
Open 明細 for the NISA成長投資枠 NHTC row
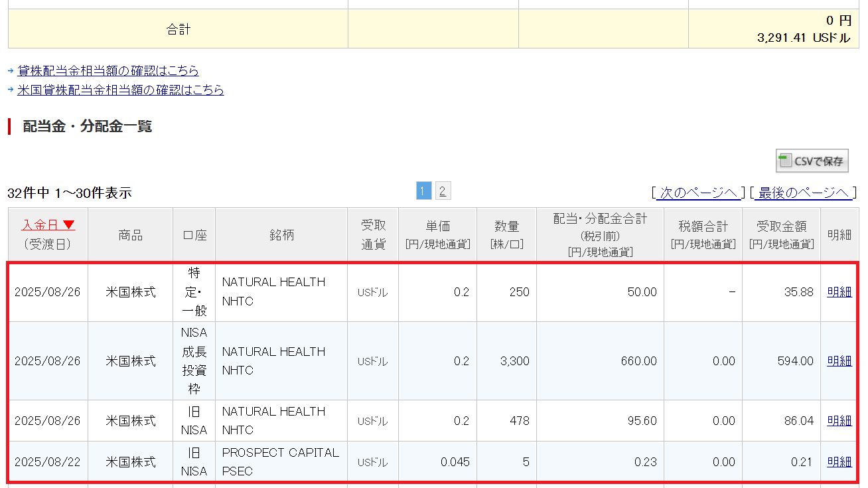coord(839,361)
